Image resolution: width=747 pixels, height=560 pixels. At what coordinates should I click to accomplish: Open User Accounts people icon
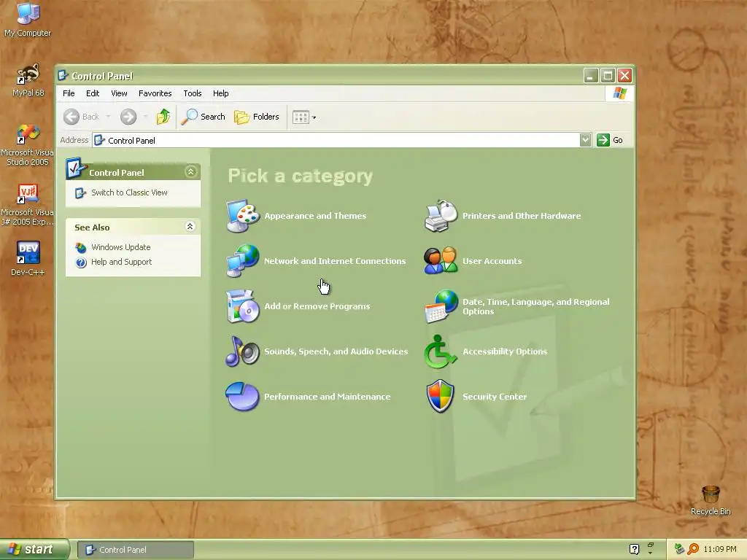coord(441,260)
